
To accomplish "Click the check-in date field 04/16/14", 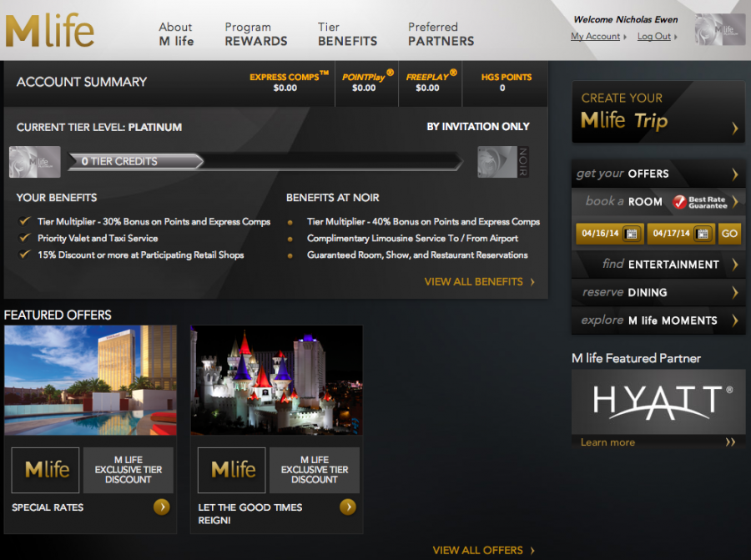I will [610, 234].
